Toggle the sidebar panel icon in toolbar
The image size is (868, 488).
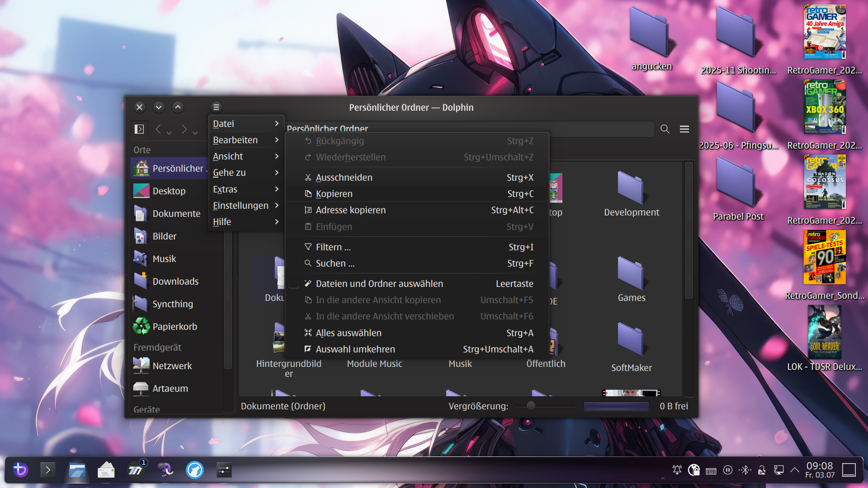coord(139,129)
